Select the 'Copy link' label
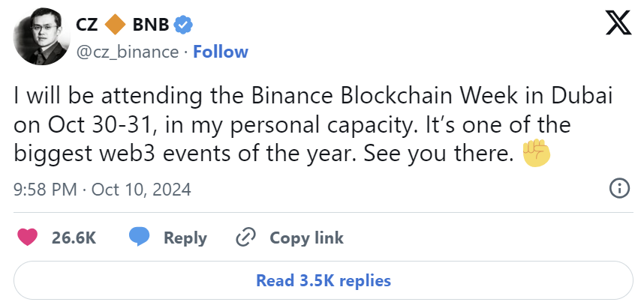Image resolution: width=644 pixels, height=305 pixels. click(306, 238)
